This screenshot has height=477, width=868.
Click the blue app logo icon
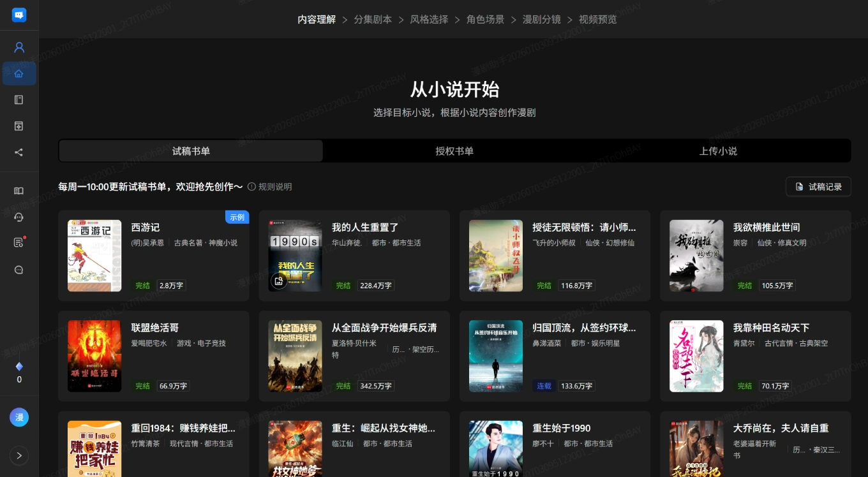[x=19, y=15]
